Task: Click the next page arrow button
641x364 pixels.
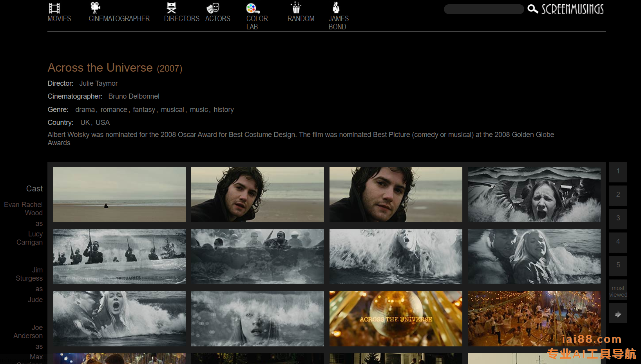Action: click(618, 314)
